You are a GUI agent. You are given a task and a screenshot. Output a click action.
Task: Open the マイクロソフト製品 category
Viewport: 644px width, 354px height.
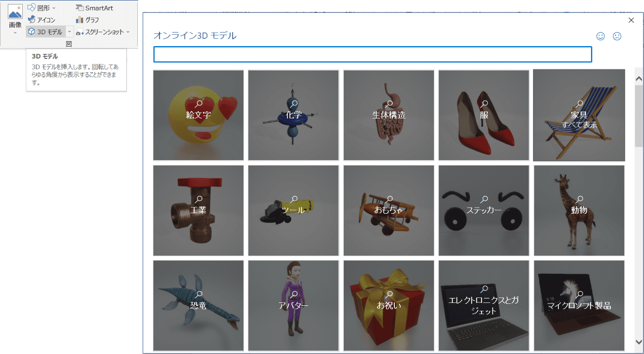click(579, 305)
